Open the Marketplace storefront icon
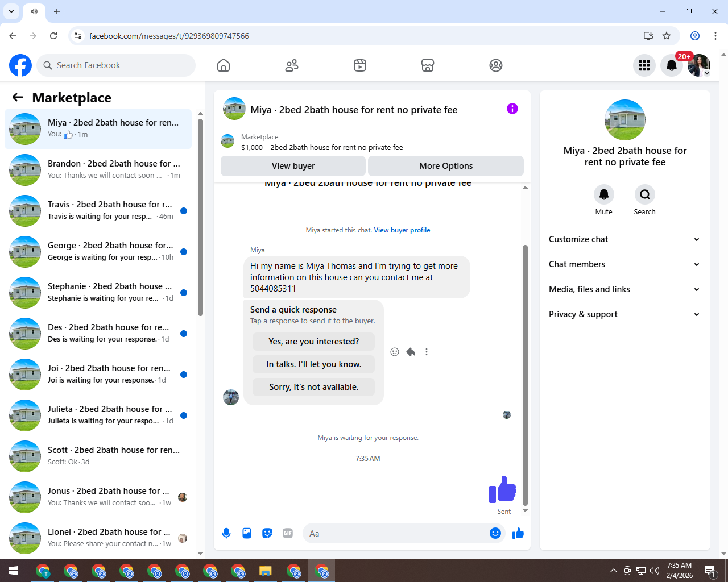Image resolution: width=728 pixels, height=582 pixels. coord(428,65)
